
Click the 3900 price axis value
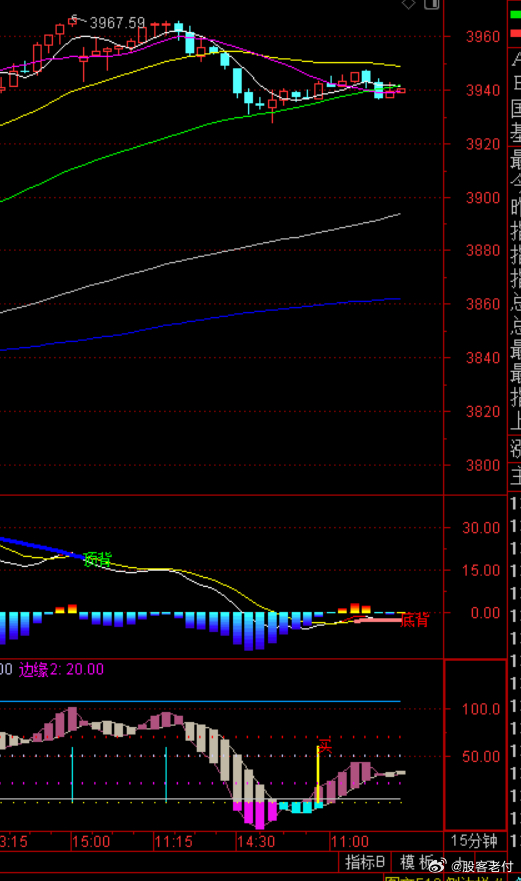click(483, 198)
